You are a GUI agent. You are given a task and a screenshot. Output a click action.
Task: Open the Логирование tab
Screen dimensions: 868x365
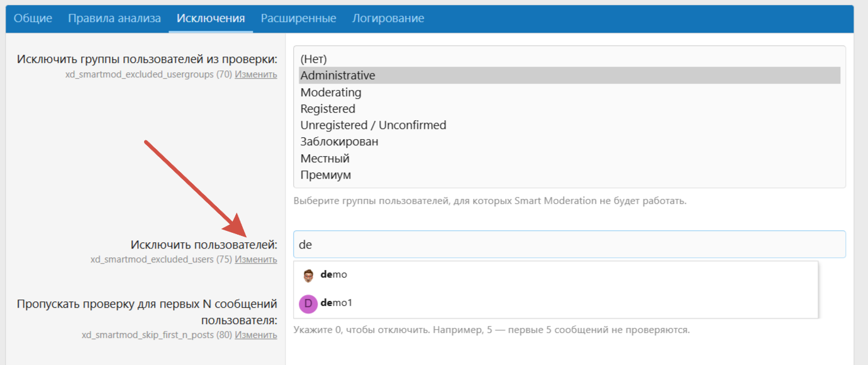coord(388,18)
